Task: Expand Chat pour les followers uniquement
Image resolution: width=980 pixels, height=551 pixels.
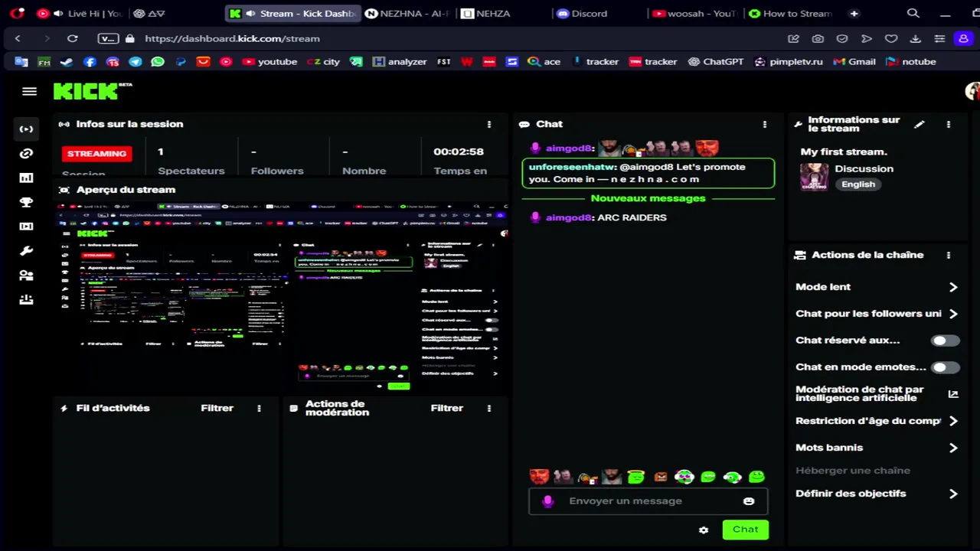Action: (877, 314)
